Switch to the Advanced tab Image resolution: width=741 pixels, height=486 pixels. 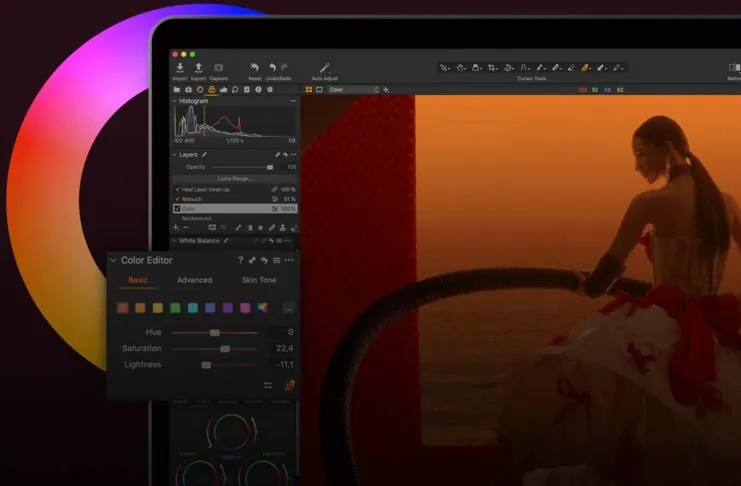click(194, 280)
